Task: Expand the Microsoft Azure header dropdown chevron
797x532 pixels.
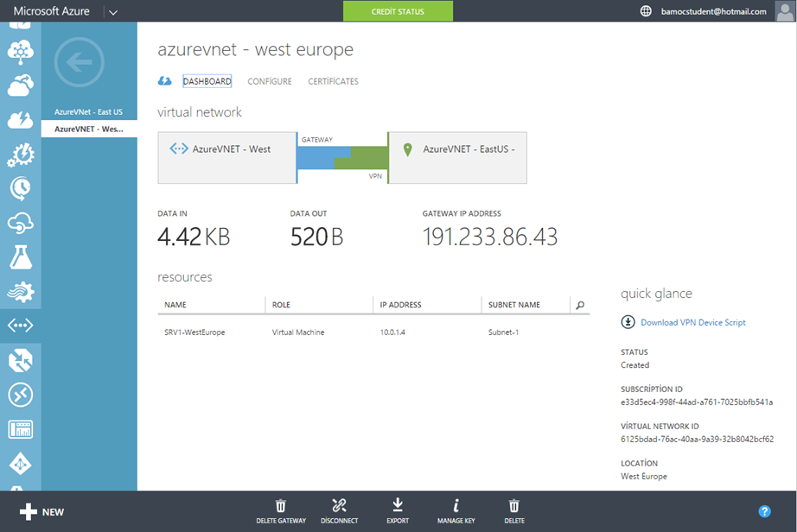Action: (113, 12)
